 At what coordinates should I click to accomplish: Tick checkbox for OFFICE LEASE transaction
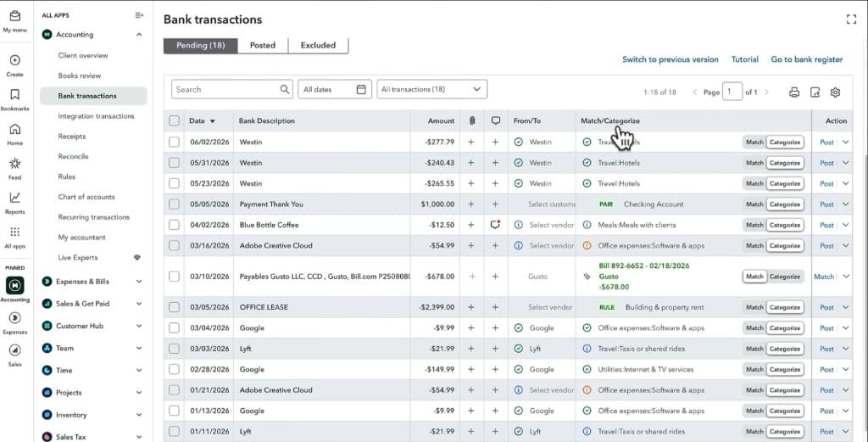(175, 307)
